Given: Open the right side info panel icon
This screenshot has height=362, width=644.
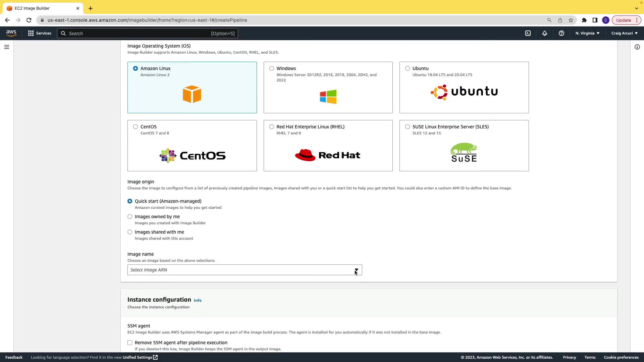Looking at the screenshot, I should (x=637, y=47).
